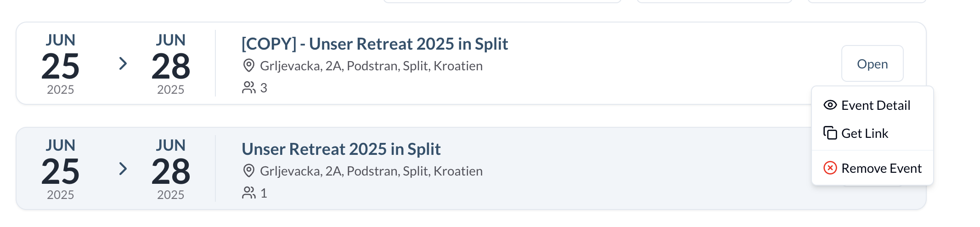The height and width of the screenshot is (227, 980).
Task: Click the attendees icon in the [COPY] event
Action: click(x=248, y=88)
